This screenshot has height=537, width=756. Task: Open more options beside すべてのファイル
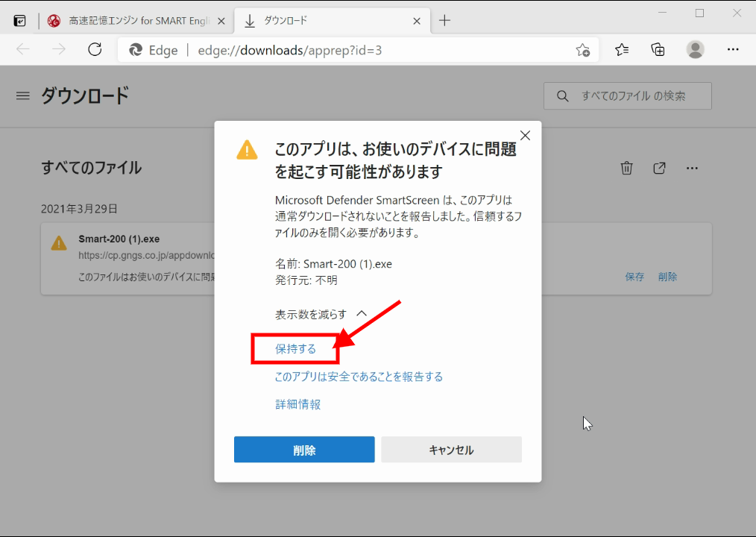coord(692,168)
